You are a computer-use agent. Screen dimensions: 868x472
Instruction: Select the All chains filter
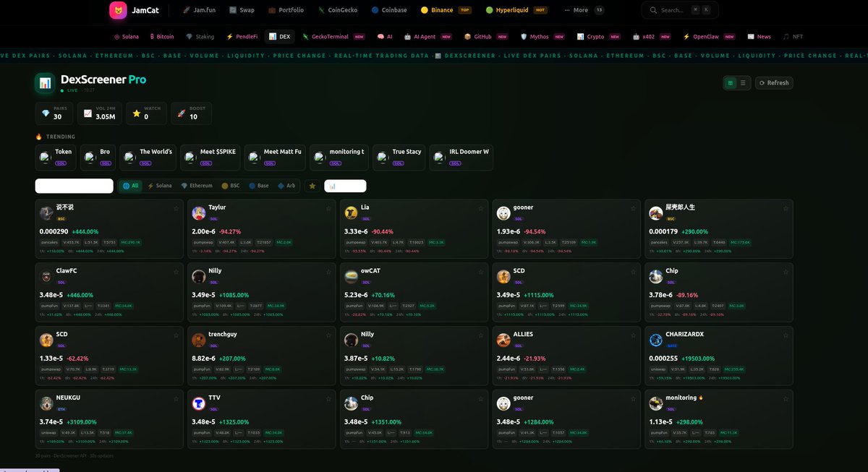click(x=131, y=186)
